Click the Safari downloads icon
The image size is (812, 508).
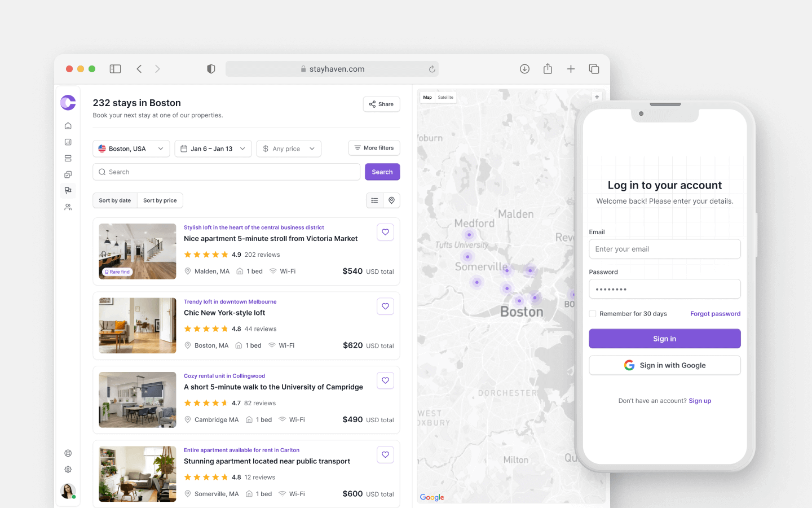524,69
